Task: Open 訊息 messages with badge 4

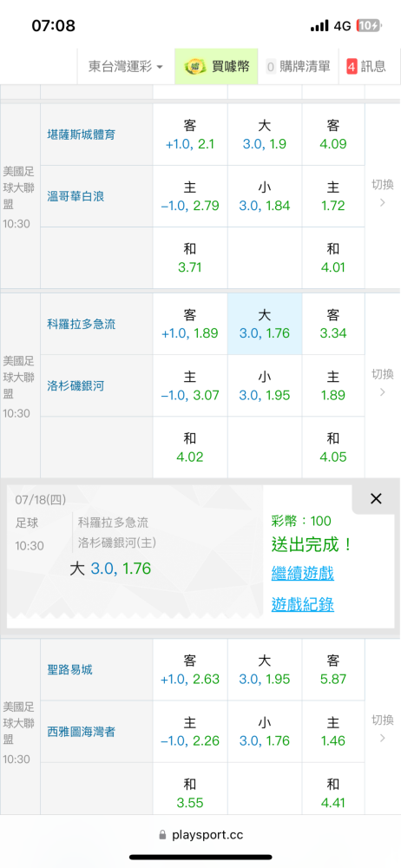Action: coord(366,67)
